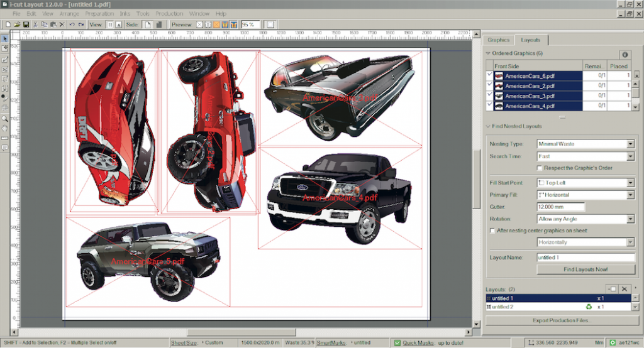This screenshot has height=348, width=644.
Task: Select the Ruler measure tool
Action: (x=4, y=138)
